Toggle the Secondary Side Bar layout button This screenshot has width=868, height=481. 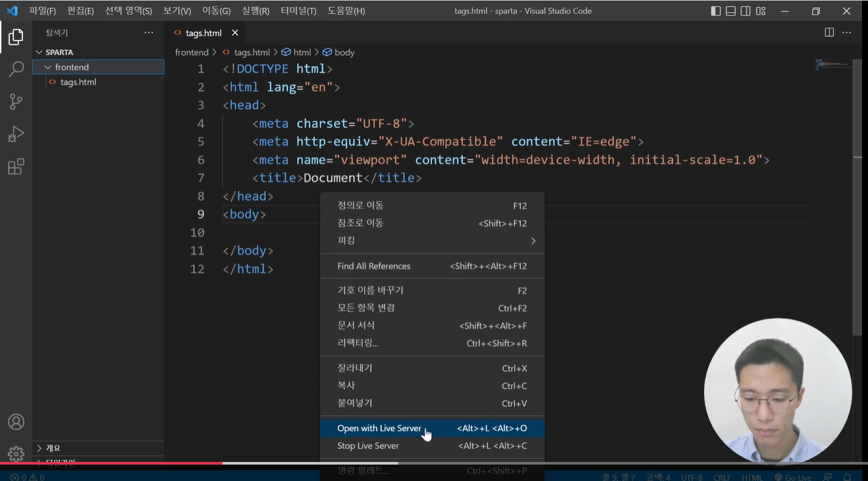pos(746,11)
